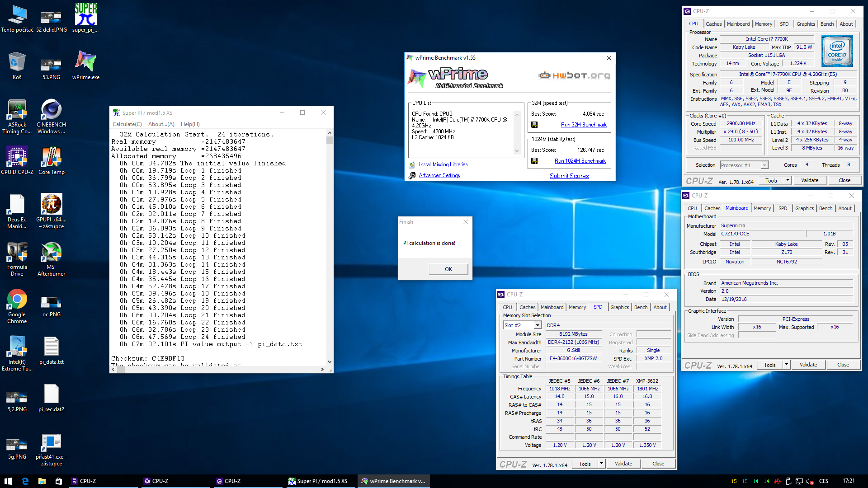Screen dimensions: 868x488
Task: Switch to Graphics tab in Mainboard window
Action: [804, 208]
